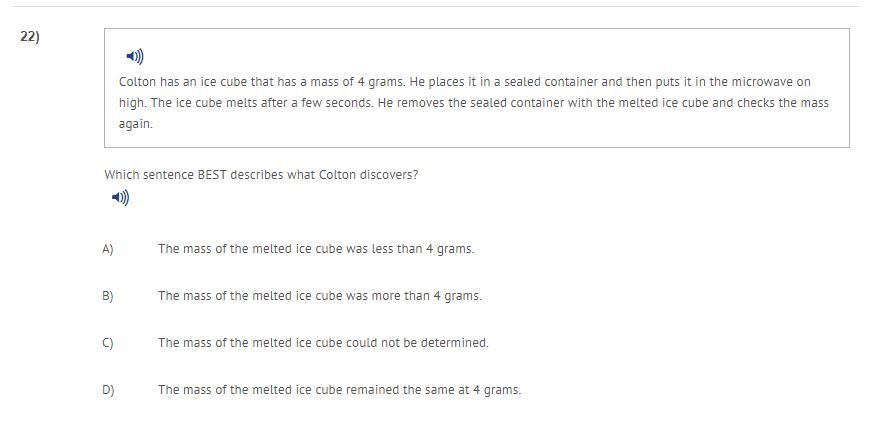Play audio for the question prompt

(x=120, y=197)
